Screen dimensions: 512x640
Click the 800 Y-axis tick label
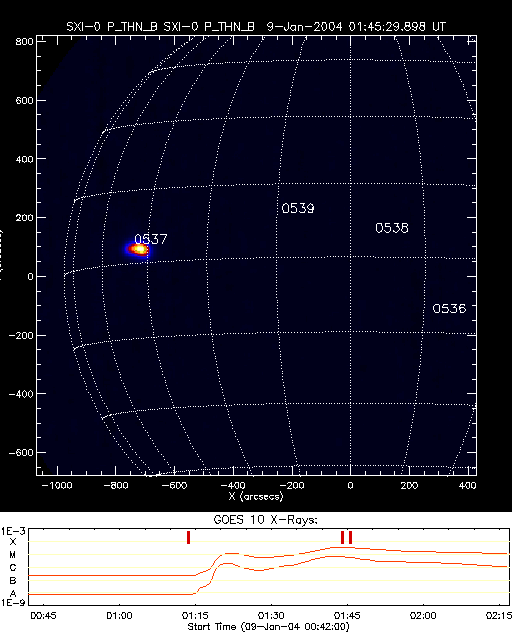tap(24, 42)
